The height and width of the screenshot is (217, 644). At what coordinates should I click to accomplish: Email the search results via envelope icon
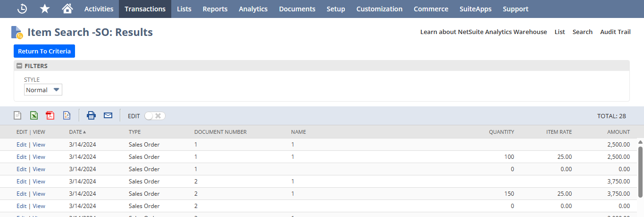pyautogui.click(x=108, y=115)
